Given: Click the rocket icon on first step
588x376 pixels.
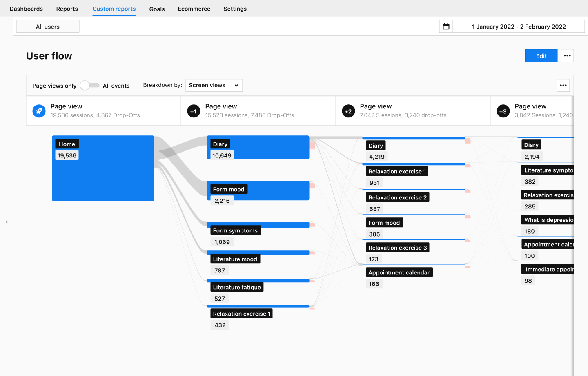Looking at the screenshot, I should click(39, 111).
